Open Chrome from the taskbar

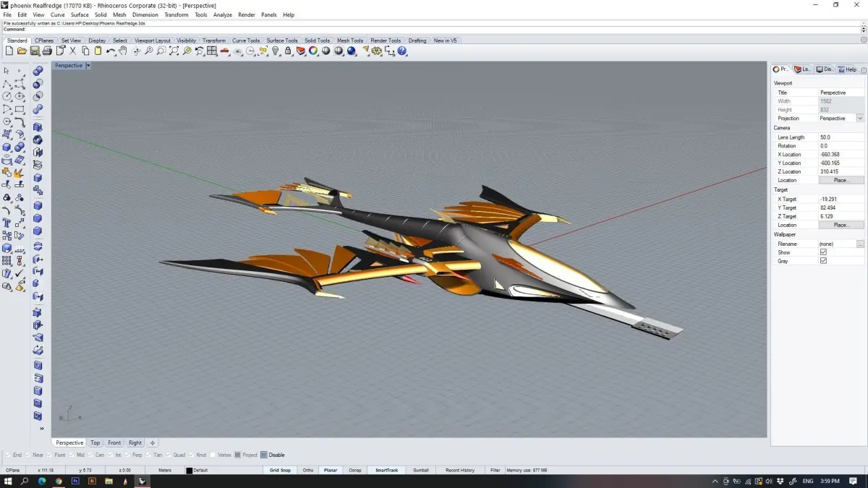pyautogui.click(x=59, y=481)
